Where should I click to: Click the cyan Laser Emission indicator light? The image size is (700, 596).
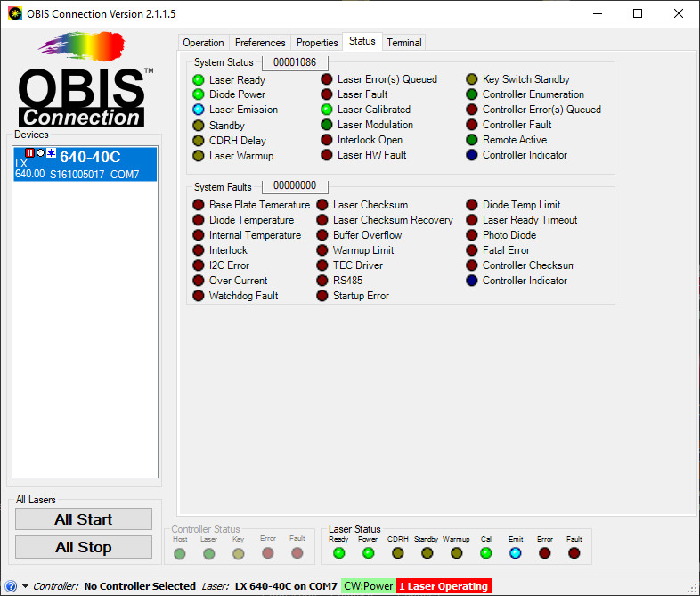point(199,110)
